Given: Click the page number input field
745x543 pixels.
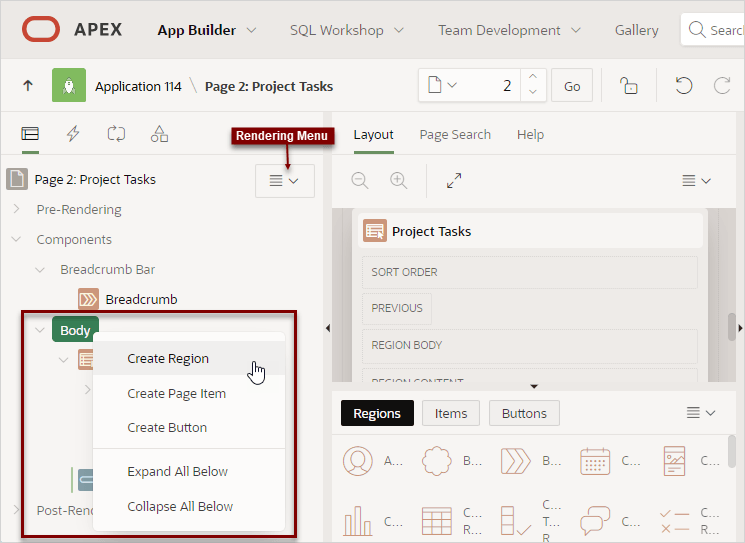Looking at the screenshot, I should tap(490, 86).
